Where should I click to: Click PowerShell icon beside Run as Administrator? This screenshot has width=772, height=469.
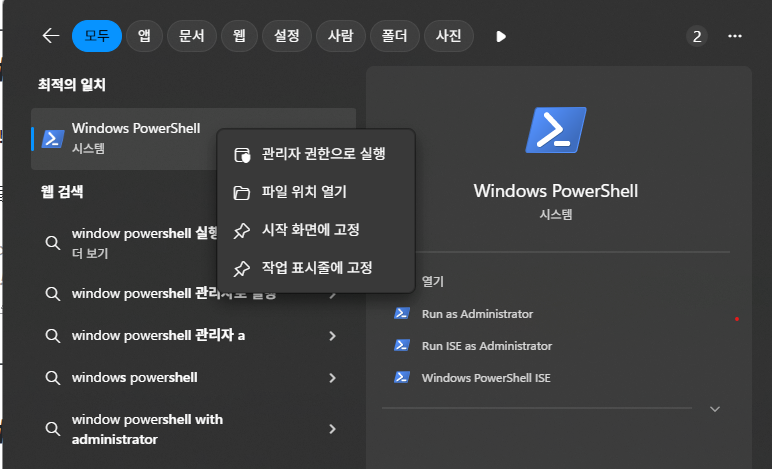(402, 313)
